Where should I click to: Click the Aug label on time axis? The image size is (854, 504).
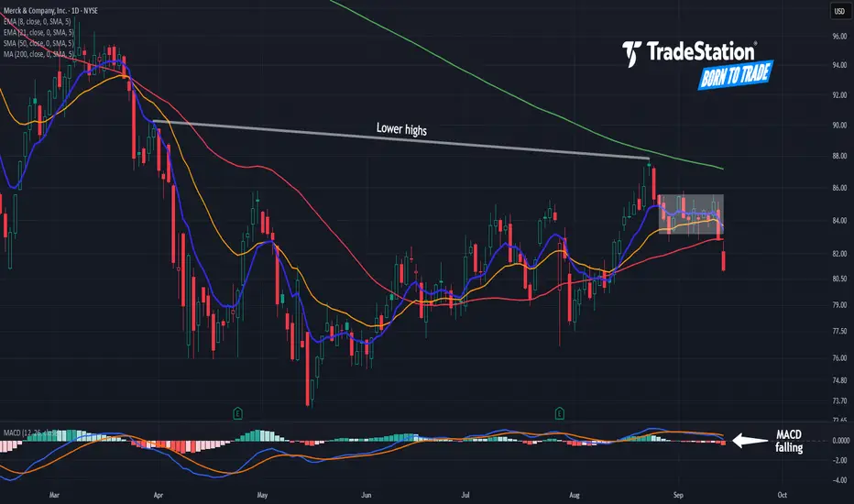pyautogui.click(x=574, y=495)
